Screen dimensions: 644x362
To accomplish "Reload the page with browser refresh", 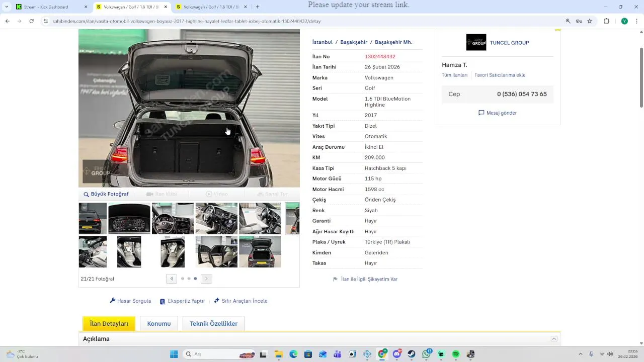I will (32, 21).
